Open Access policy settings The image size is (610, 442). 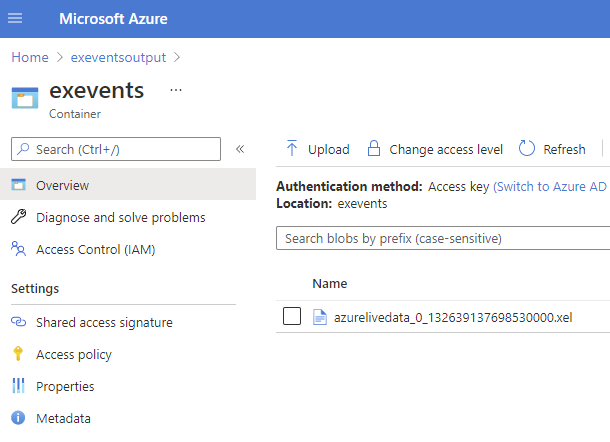click(x=74, y=354)
